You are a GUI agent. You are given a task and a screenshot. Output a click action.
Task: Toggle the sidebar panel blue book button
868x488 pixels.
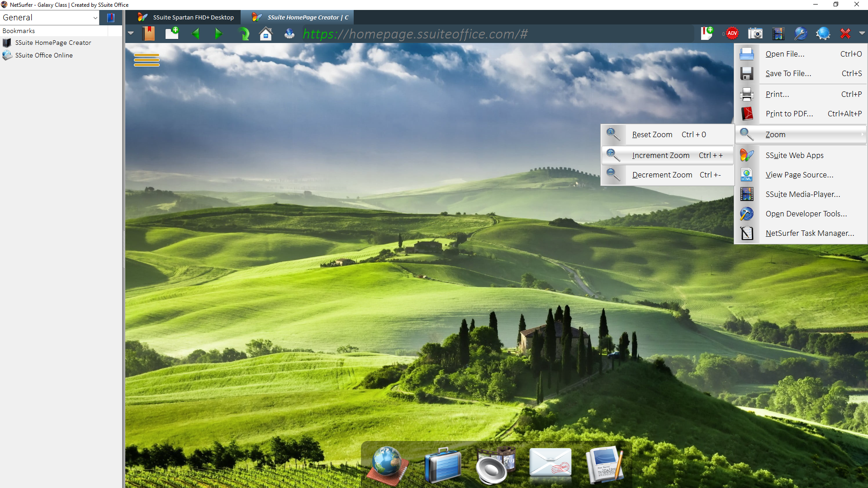point(111,18)
